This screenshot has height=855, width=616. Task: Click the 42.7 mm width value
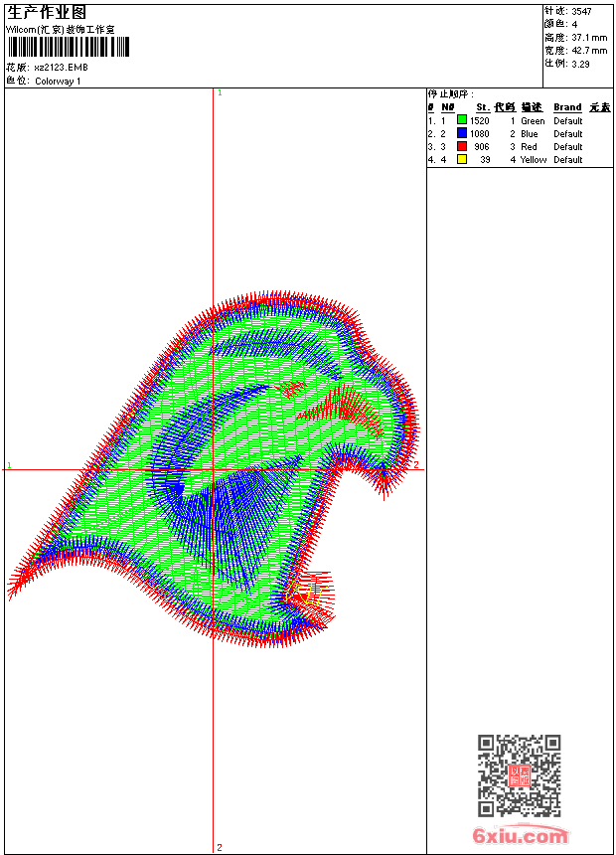[589, 51]
